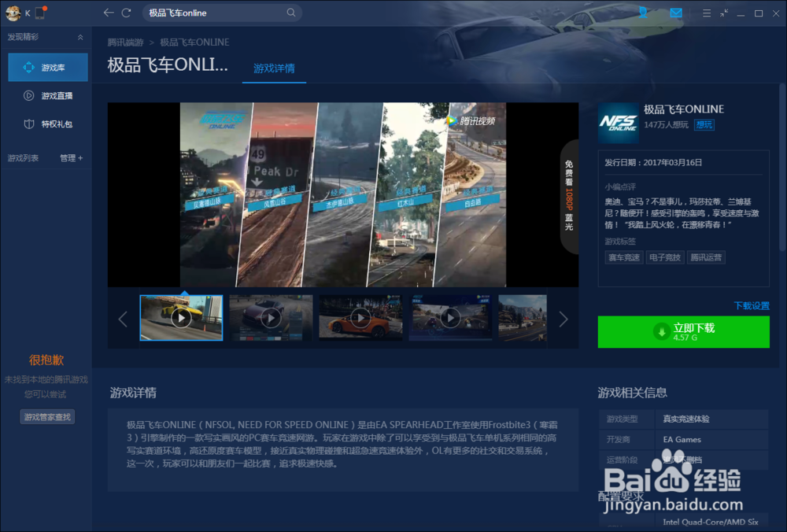Show previous thumbnails with left chevron

click(123, 320)
